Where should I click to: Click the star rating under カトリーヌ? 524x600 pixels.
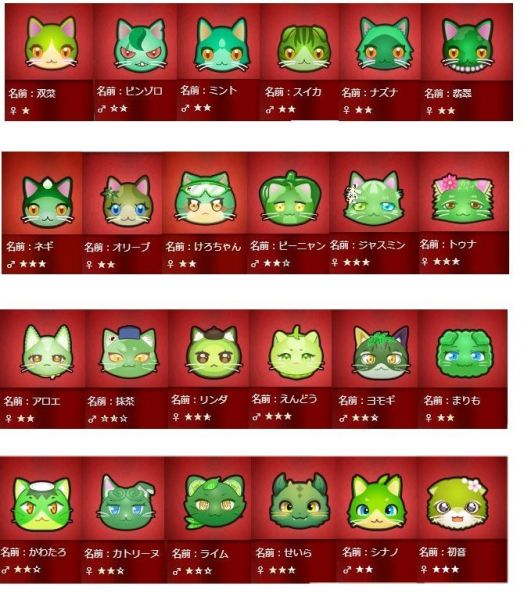coord(111,571)
